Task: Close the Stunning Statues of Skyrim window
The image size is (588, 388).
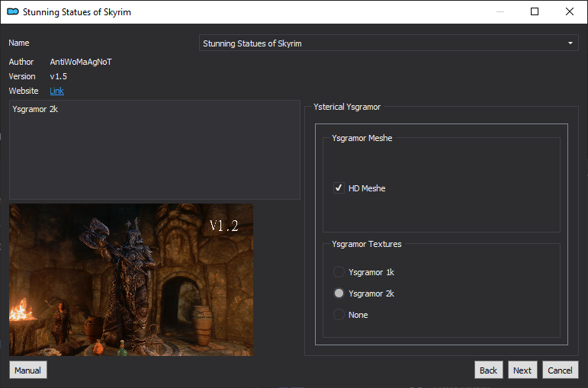Action: (x=569, y=11)
